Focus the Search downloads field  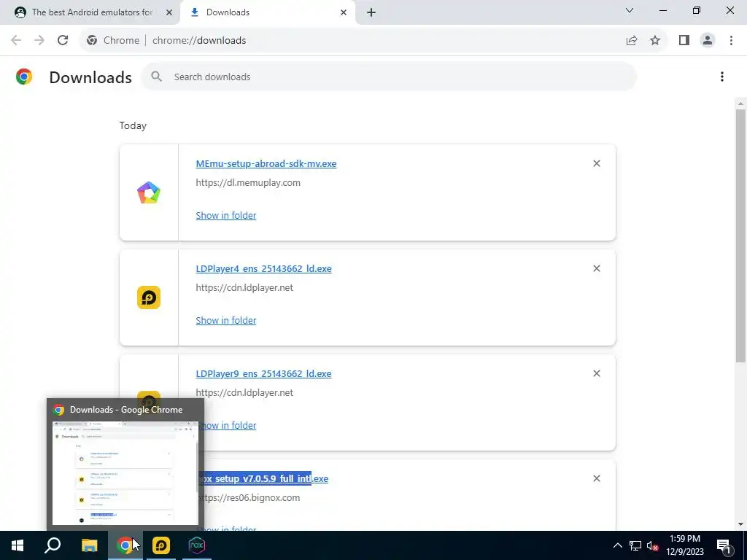tap(388, 77)
